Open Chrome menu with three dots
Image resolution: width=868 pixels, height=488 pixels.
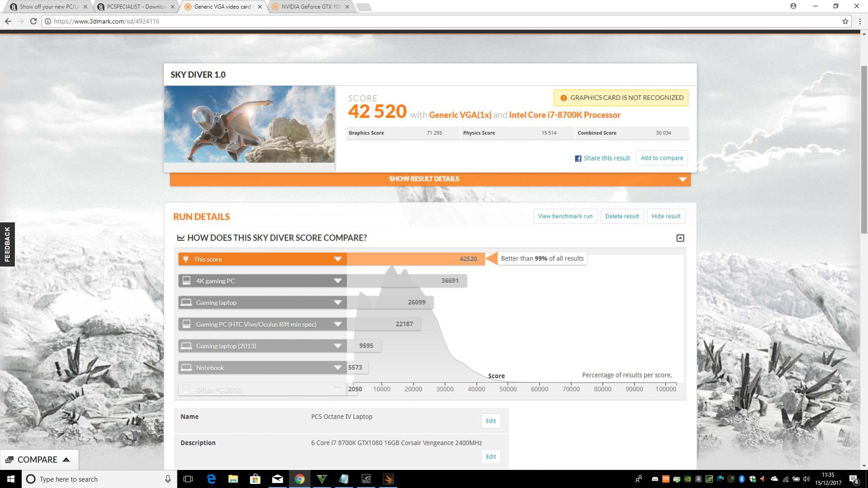[x=860, y=21]
